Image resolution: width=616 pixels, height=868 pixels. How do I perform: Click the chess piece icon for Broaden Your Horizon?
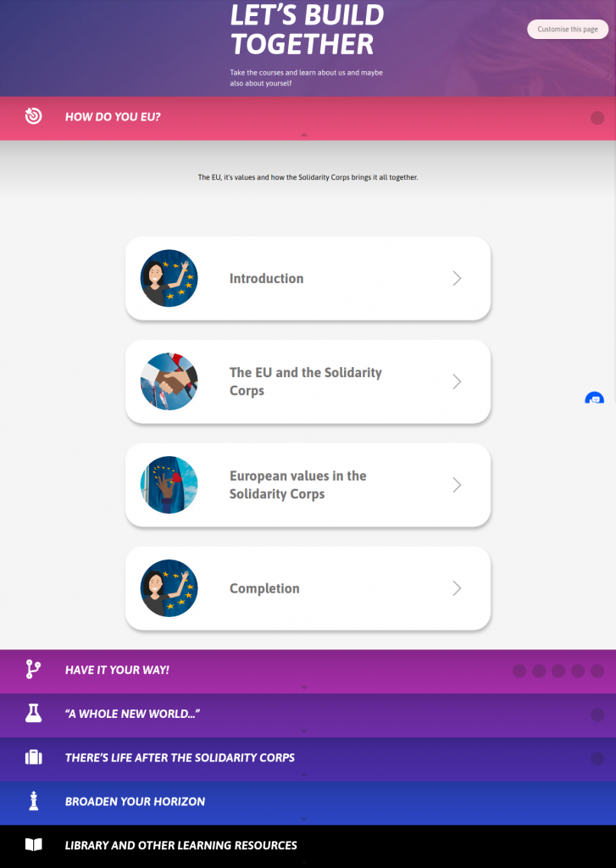33,801
